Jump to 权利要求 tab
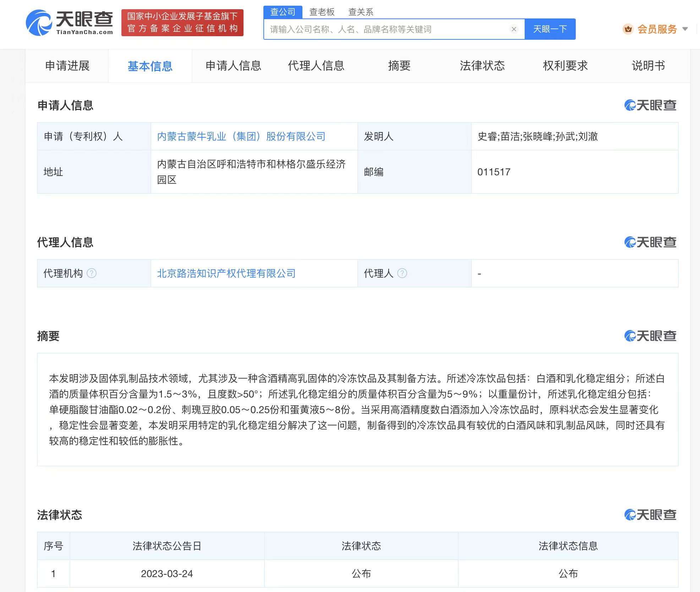The image size is (700, 592). pos(565,66)
